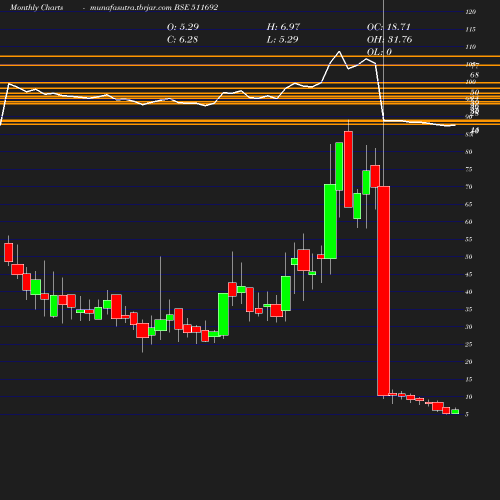Click the 110 price axis label
This screenshot has height=500, width=500.
(470, 47)
